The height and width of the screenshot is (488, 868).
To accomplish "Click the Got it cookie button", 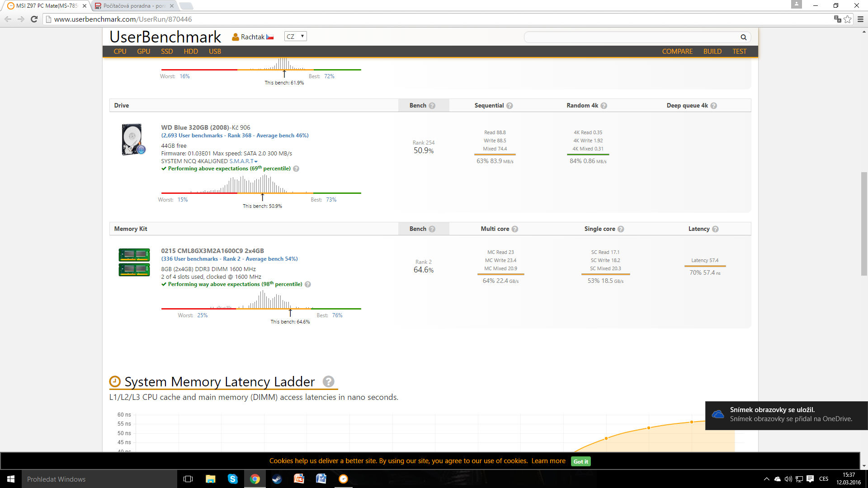I will point(580,461).
